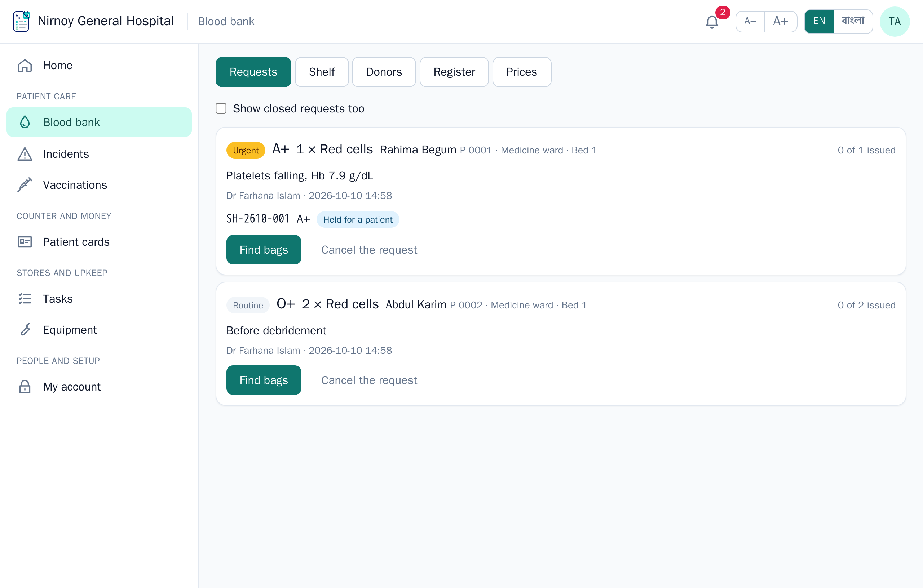Switch language to EN
The height and width of the screenshot is (588, 923).
[819, 21]
